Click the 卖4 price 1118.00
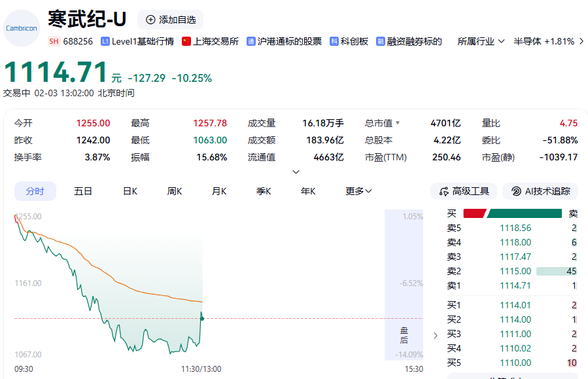The width and height of the screenshot is (588, 379). coord(515,242)
